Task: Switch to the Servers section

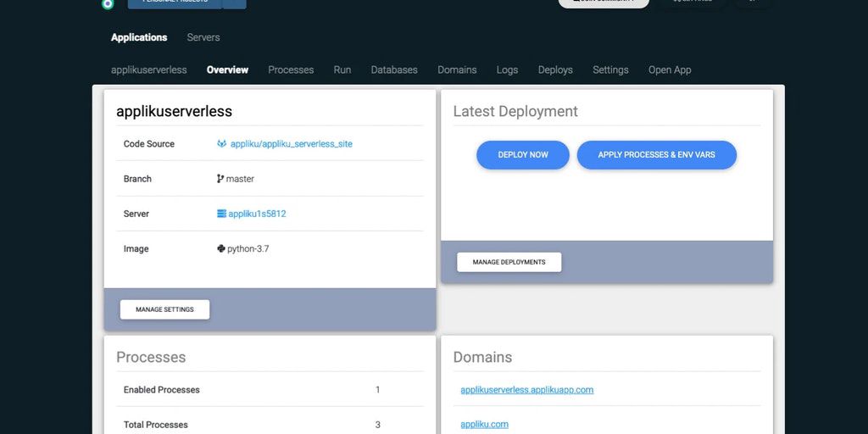Action: tap(203, 37)
